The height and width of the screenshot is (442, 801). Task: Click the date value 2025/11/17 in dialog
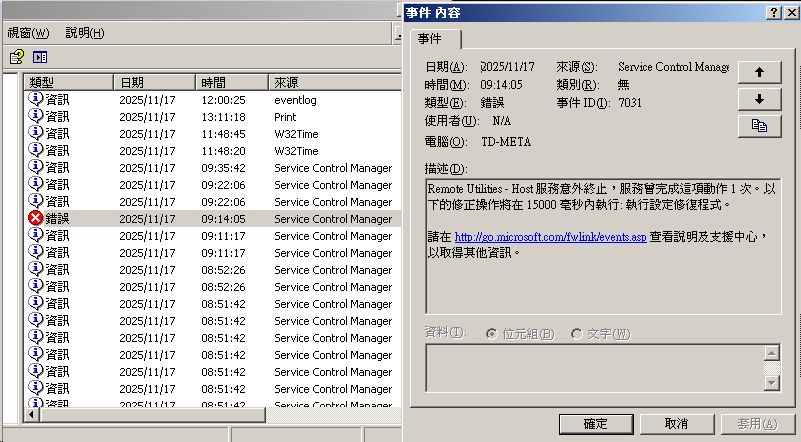click(x=507, y=67)
